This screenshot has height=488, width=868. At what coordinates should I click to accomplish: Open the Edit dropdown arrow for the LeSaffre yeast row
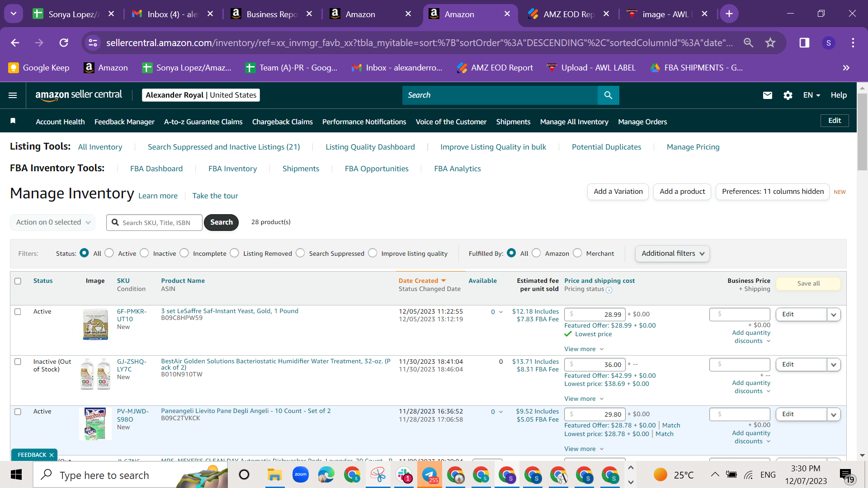(834, 314)
